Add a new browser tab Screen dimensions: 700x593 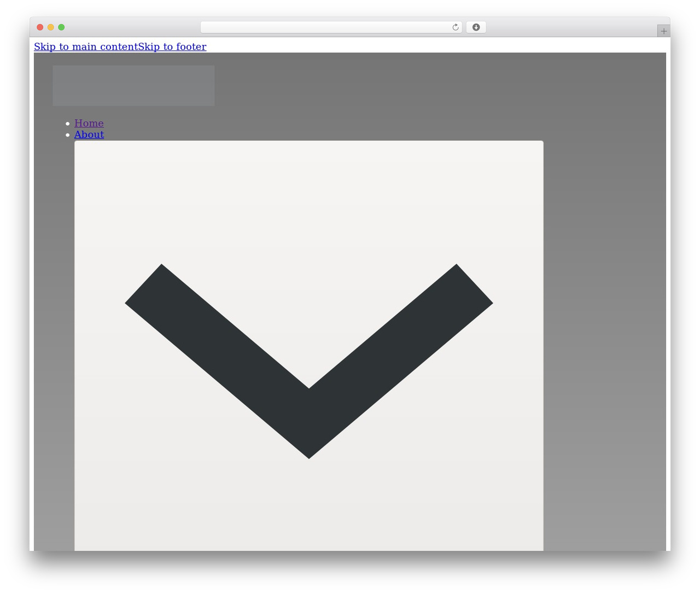coord(663,31)
